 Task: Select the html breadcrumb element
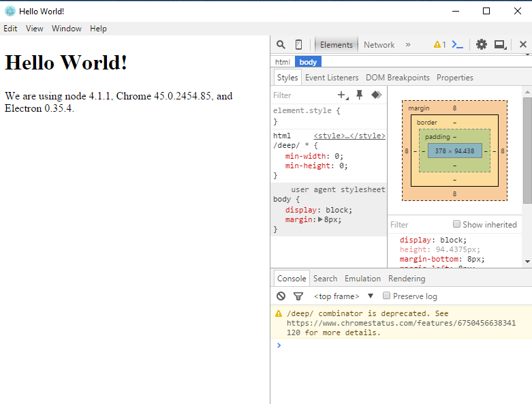pyautogui.click(x=282, y=62)
